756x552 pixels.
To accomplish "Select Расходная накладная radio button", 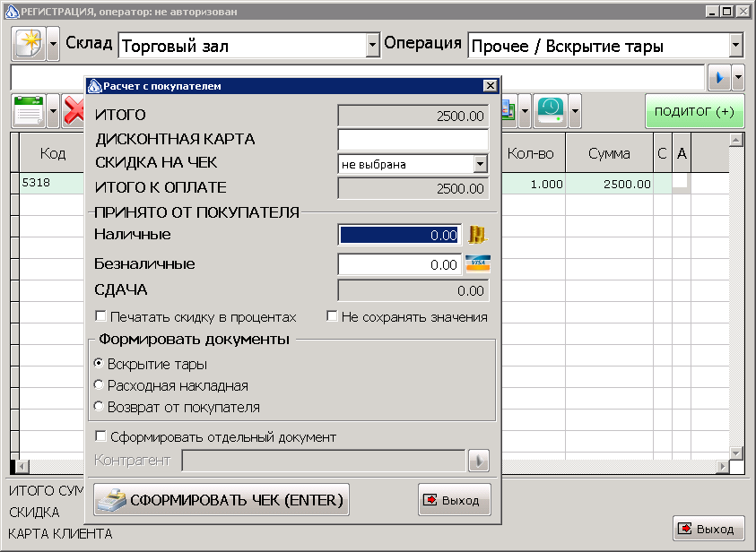I will coord(99,384).
